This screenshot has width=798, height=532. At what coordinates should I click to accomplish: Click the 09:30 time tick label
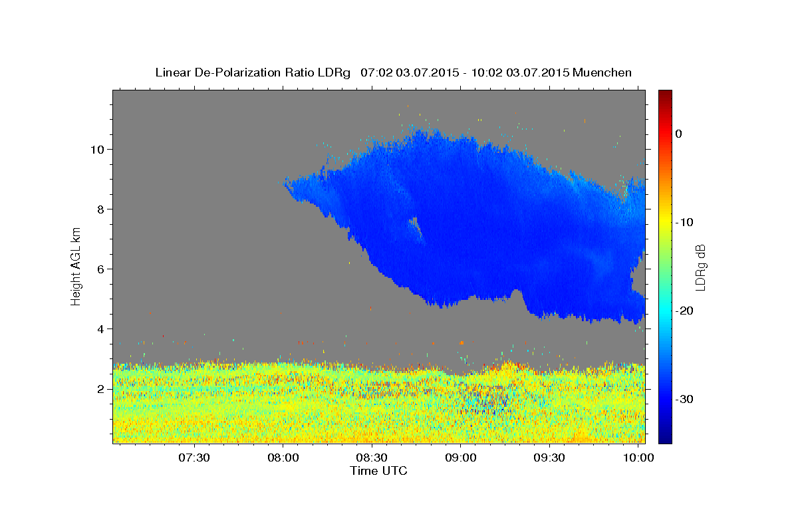pyautogui.click(x=549, y=458)
